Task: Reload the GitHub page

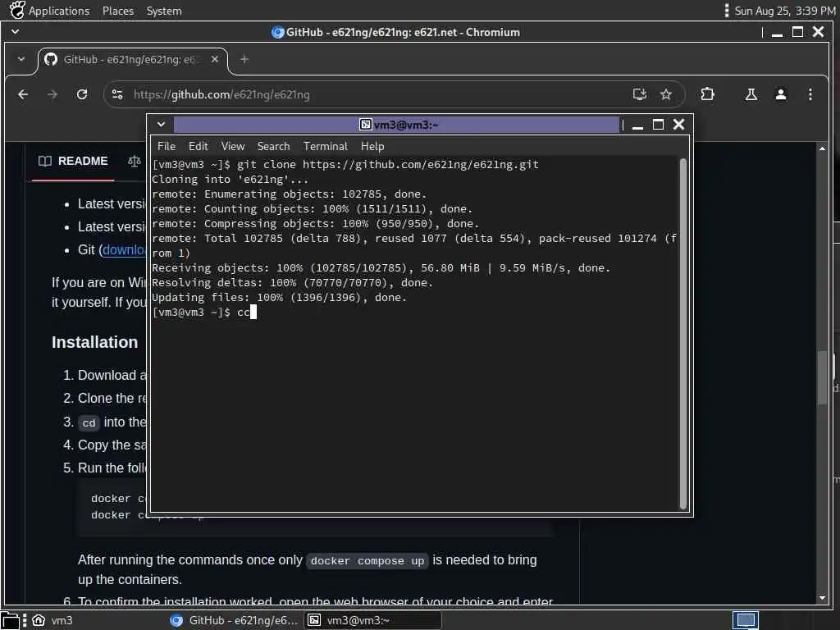Action: coord(82,95)
